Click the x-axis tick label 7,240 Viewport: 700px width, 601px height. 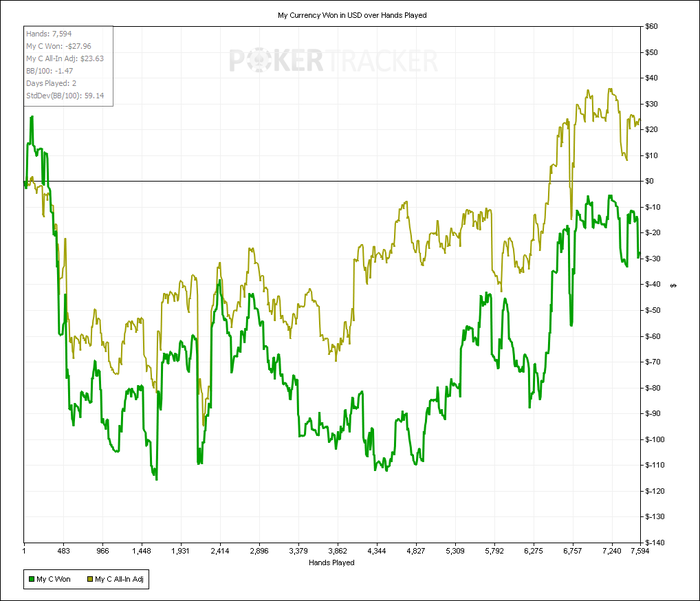click(x=612, y=551)
